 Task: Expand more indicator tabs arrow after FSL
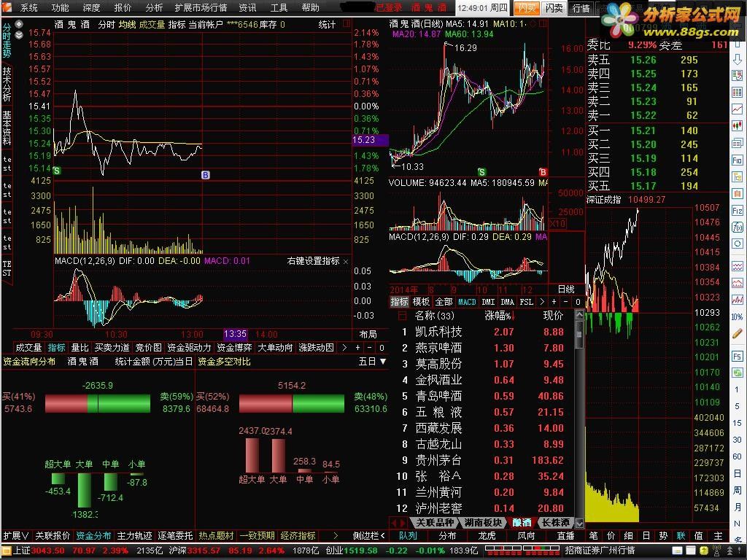click(x=542, y=301)
